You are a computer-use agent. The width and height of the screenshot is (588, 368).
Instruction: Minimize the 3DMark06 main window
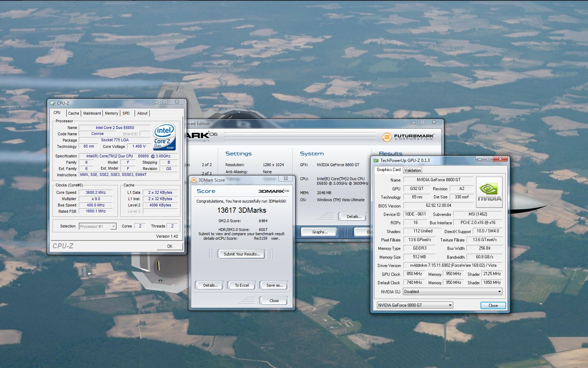(414, 122)
